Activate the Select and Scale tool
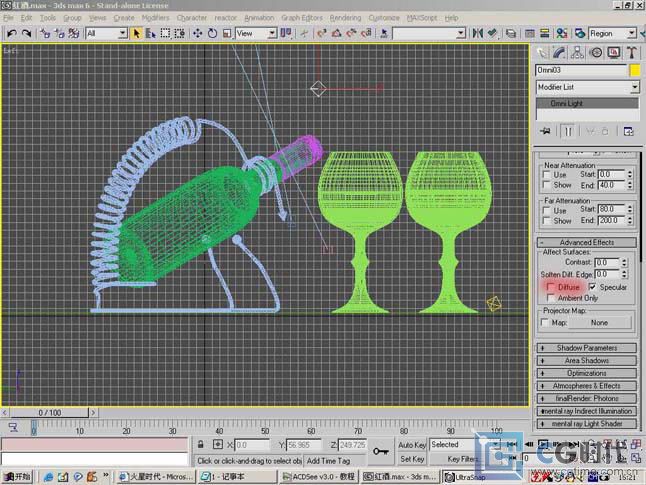 tap(227, 33)
